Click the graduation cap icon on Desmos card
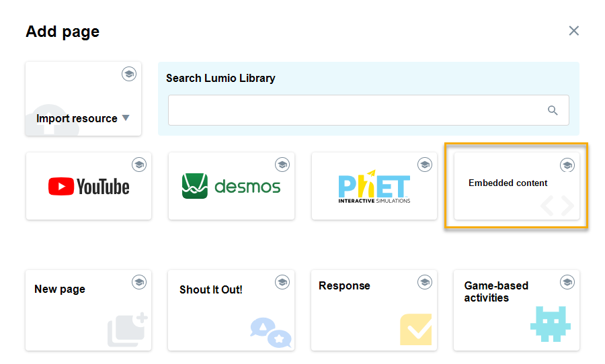Screen dimensions: 605x364 (x=282, y=165)
